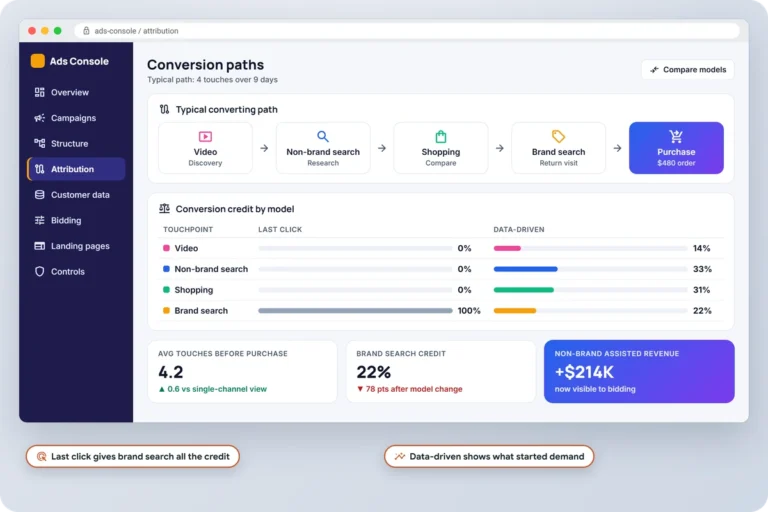Click the trend icon in Data-driven callout

click(x=400, y=456)
